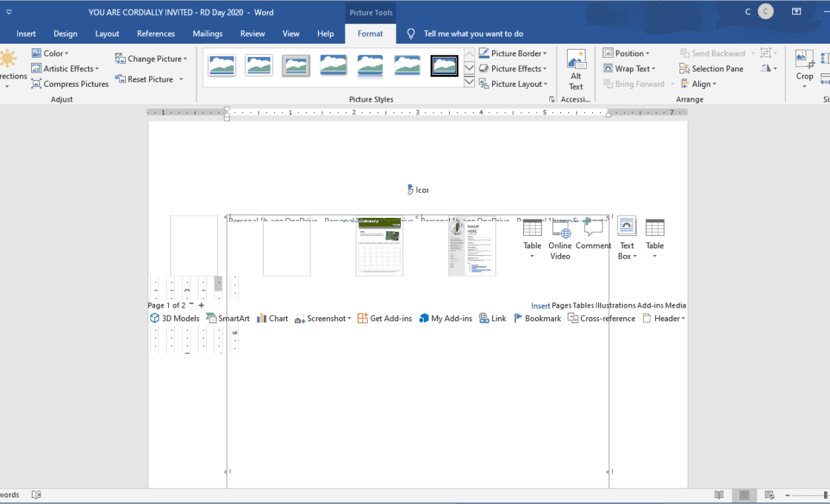Open the Selection Pane
Screen dimensions: 830x504
pos(711,69)
